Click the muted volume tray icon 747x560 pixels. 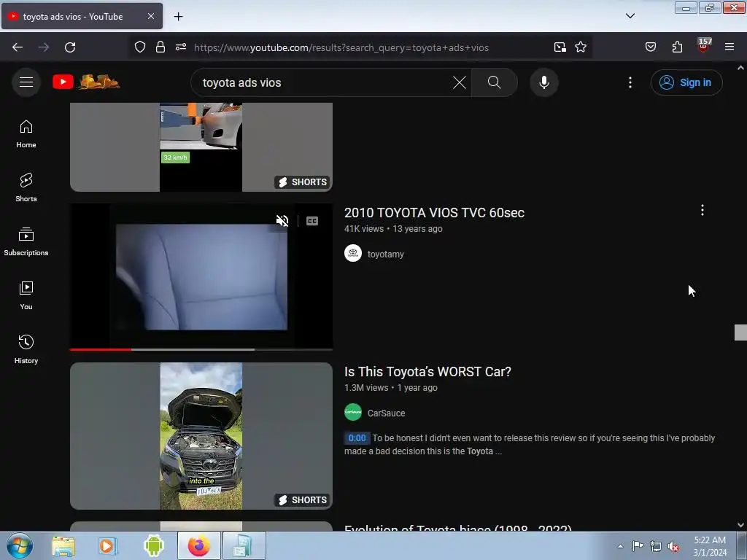[x=673, y=547]
